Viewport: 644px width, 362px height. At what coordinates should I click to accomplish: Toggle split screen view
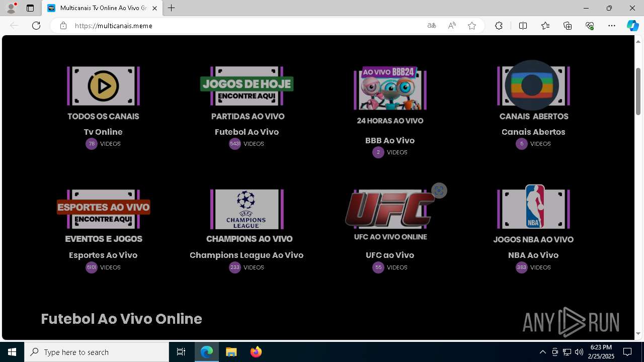click(523, 26)
